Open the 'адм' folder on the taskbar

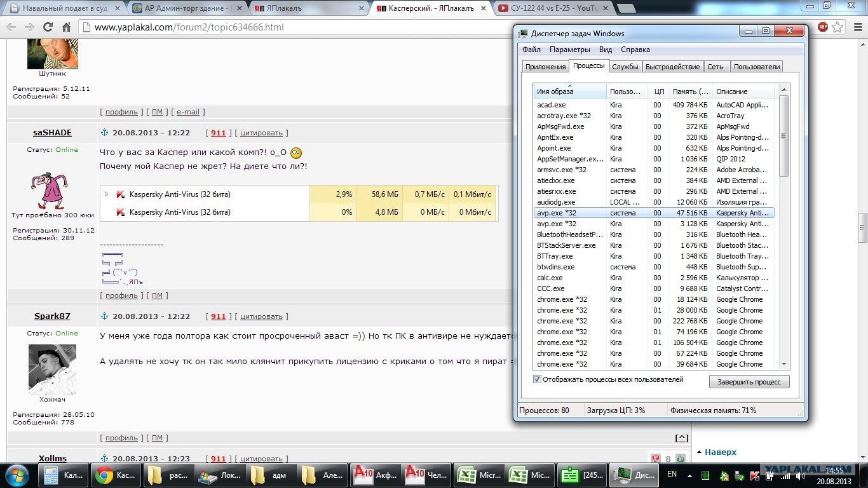(x=273, y=475)
